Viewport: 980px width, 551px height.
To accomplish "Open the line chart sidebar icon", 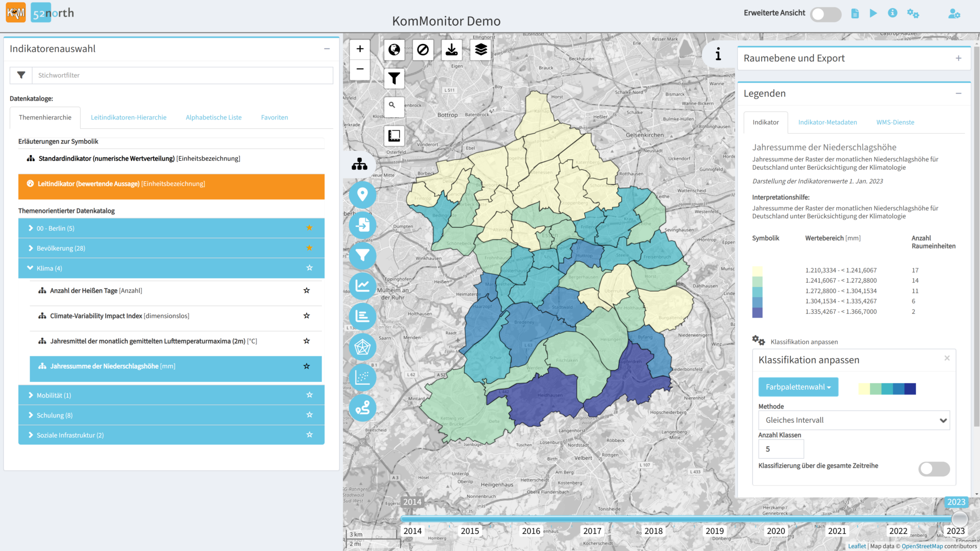I will pyautogui.click(x=362, y=286).
